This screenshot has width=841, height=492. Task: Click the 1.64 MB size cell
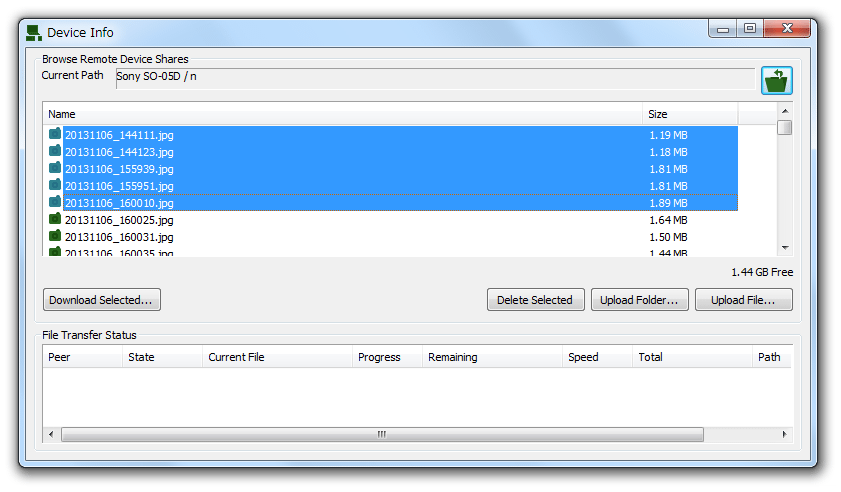tap(668, 220)
